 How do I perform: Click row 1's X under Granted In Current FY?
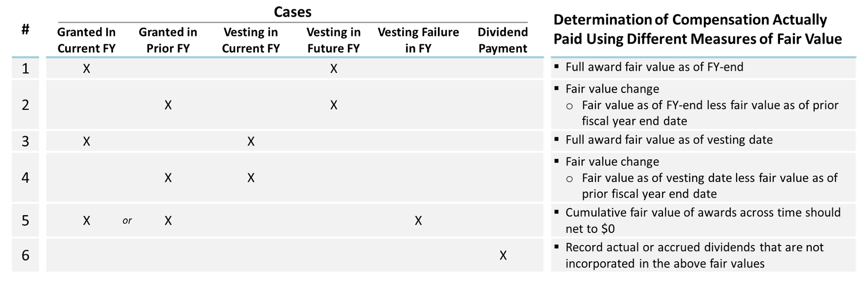click(x=86, y=69)
